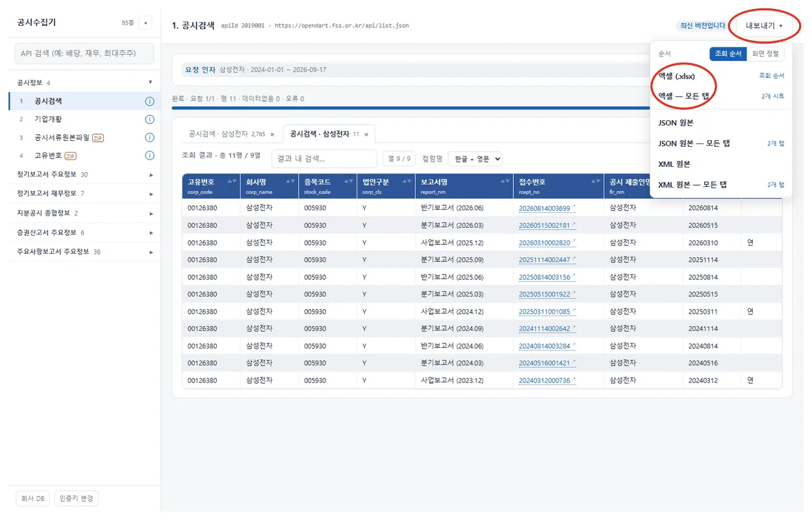812x520 pixels.
Task: Sort by the 종목코드 column arrows
Action: click(348, 182)
